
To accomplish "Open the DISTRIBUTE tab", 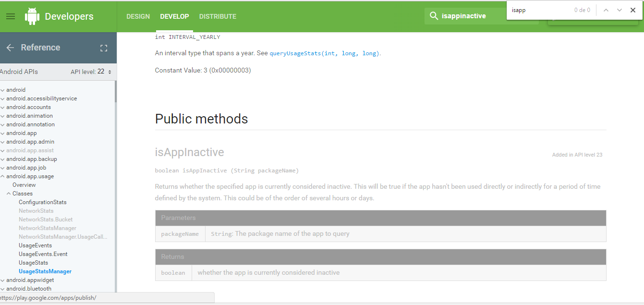I will (x=218, y=16).
